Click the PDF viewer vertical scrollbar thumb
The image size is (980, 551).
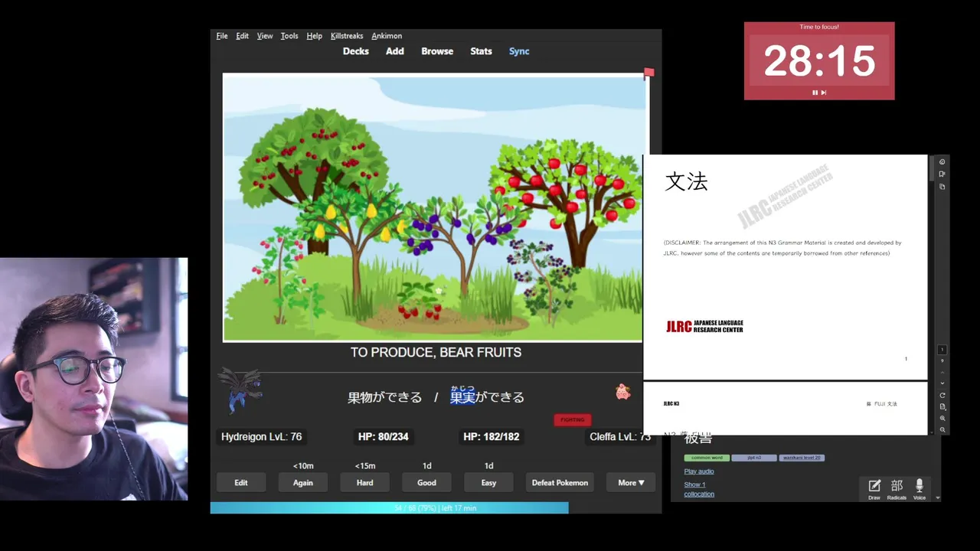931,168
